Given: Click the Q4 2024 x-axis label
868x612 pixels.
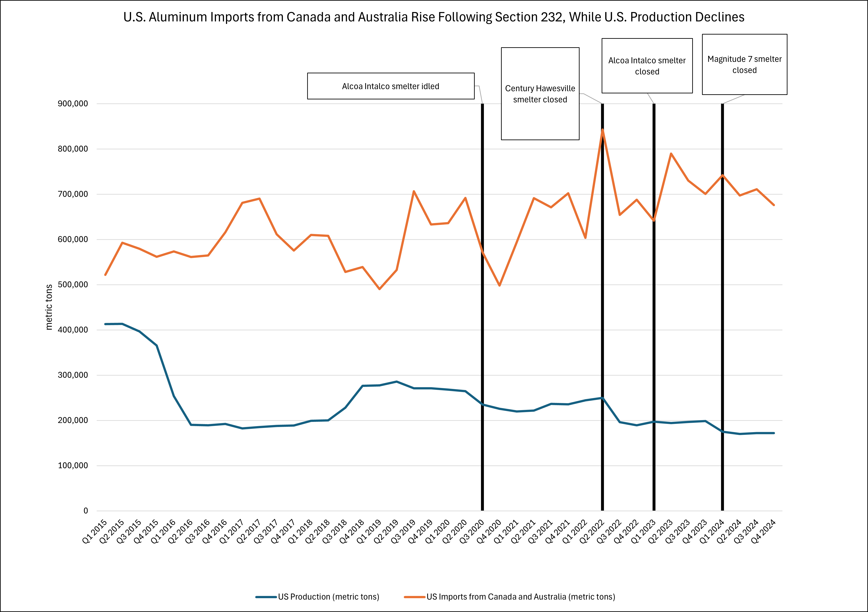Looking at the screenshot, I should tap(763, 532).
